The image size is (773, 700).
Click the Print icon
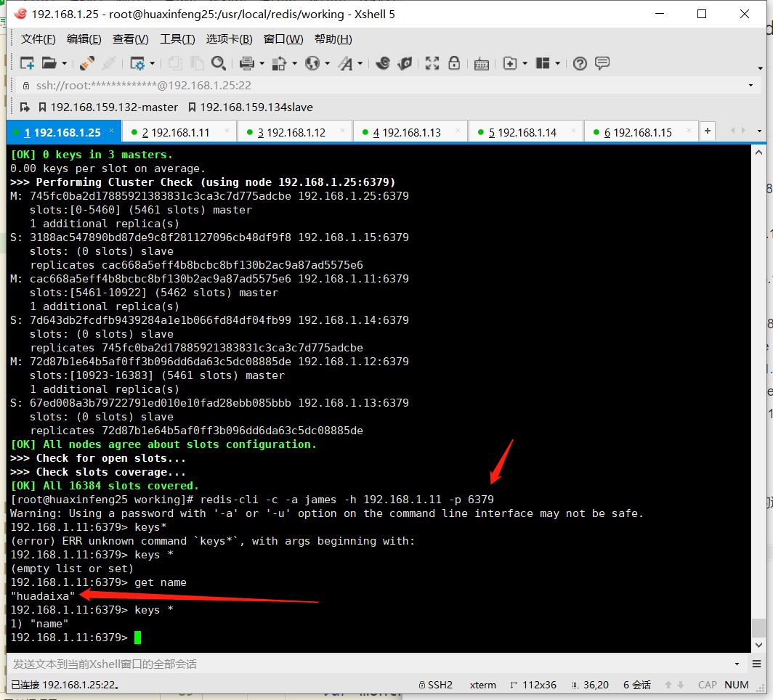(246, 63)
